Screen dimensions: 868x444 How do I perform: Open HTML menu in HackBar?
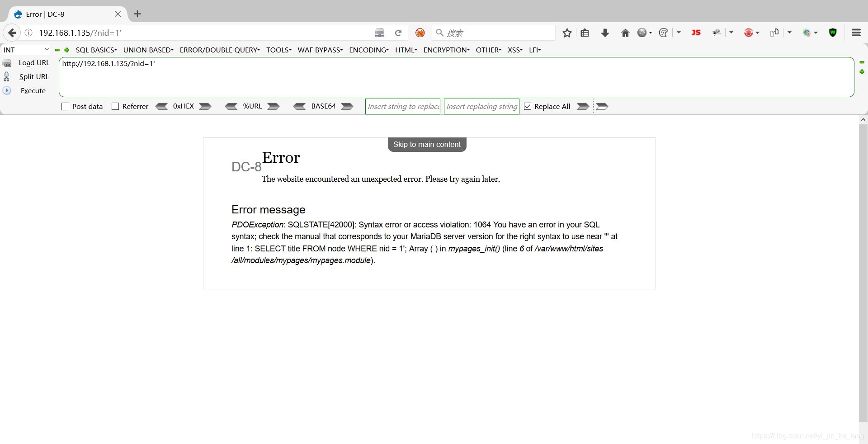[406, 50]
